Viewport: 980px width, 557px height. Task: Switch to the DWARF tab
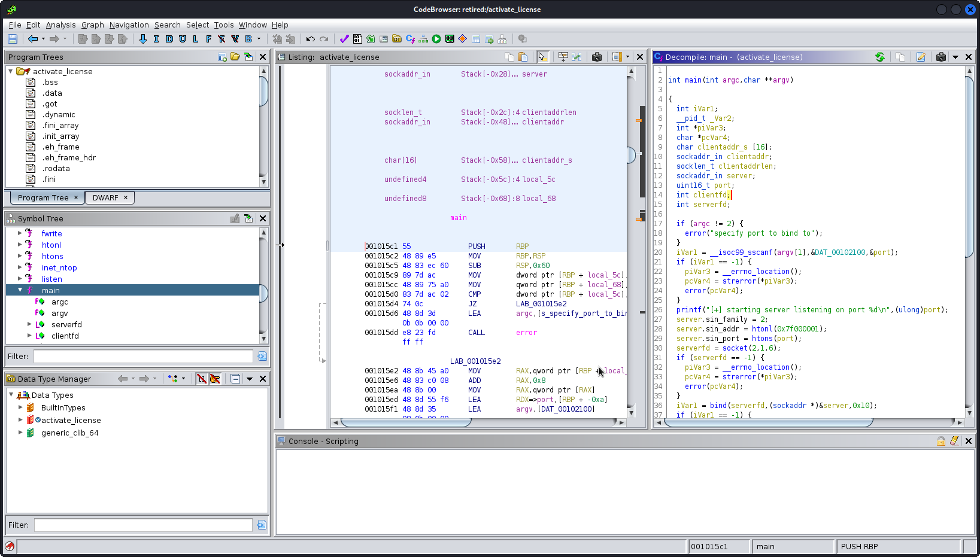[105, 197]
